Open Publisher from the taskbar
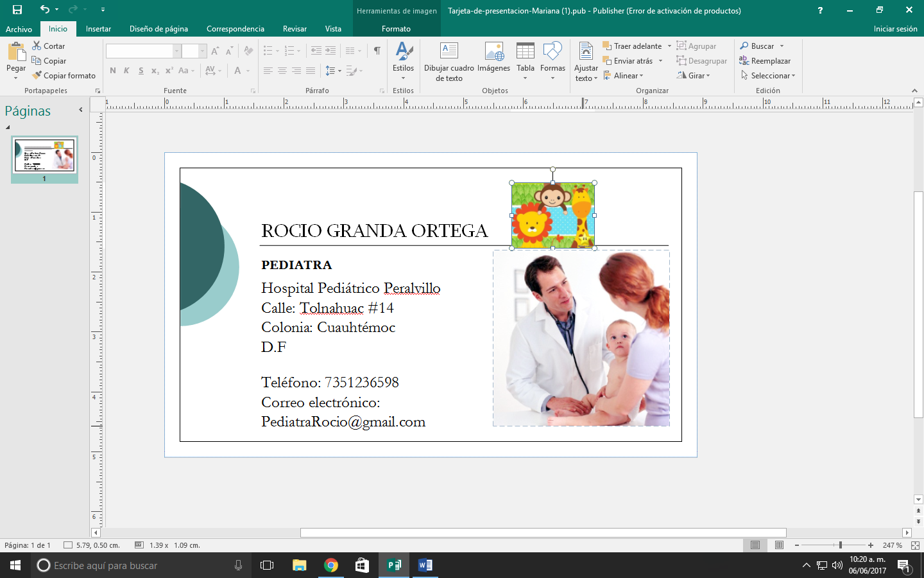This screenshot has height=578, width=924. coord(394,566)
